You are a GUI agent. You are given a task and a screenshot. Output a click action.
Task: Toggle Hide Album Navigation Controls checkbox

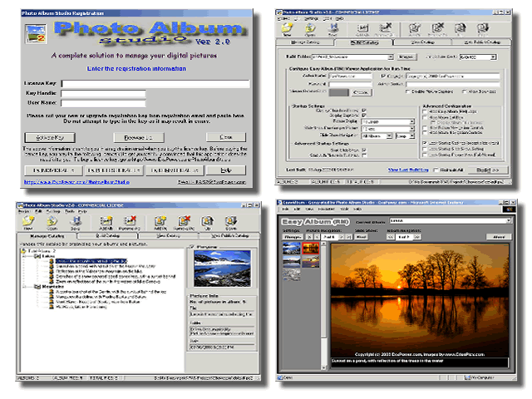pyautogui.click(x=425, y=133)
